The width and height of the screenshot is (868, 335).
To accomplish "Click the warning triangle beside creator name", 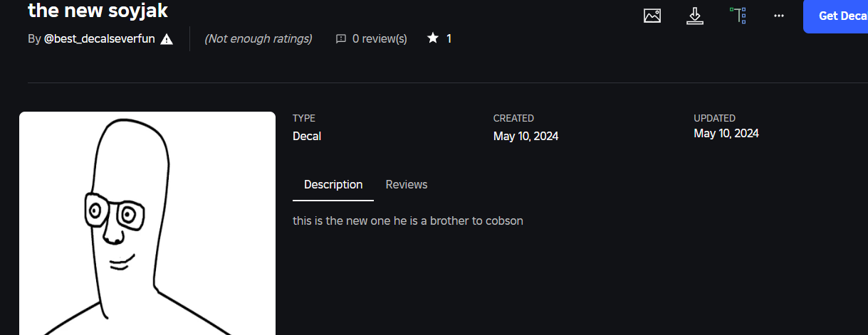I will point(167,39).
